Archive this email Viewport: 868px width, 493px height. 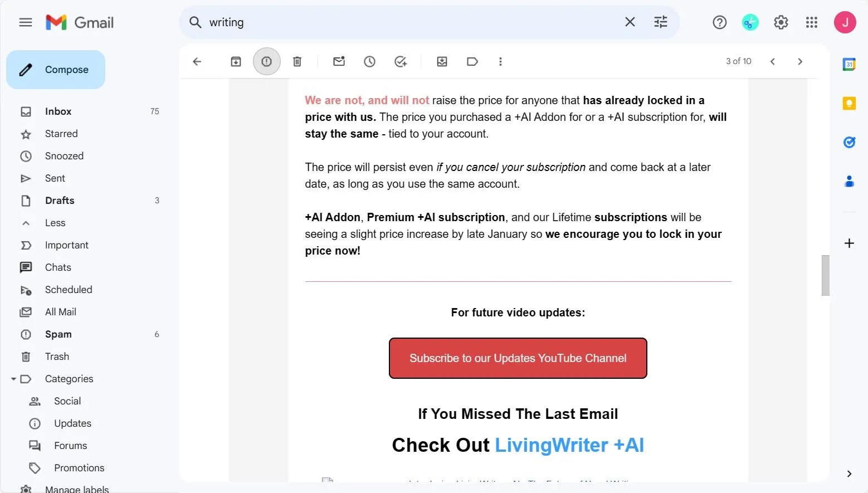(236, 61)
